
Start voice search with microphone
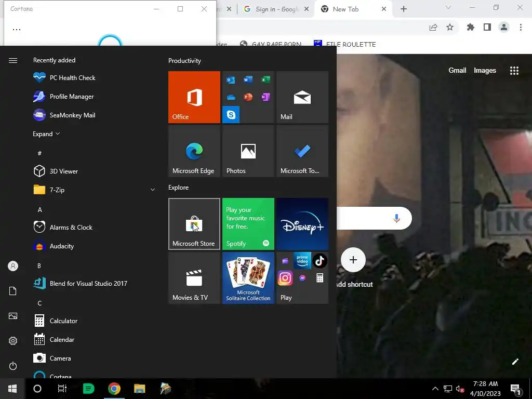point(396,218)
